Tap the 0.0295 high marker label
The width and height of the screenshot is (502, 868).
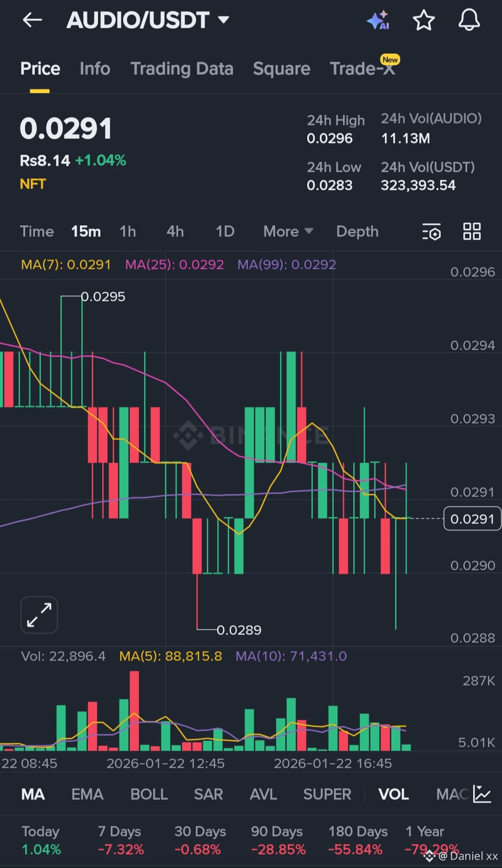click(103, 297)
